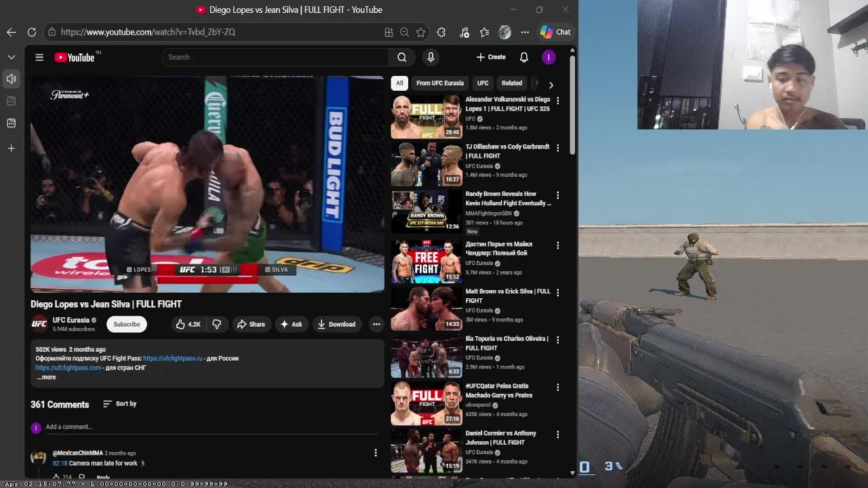Open options for the MexicanChinMMA comment

pos(376,453)
